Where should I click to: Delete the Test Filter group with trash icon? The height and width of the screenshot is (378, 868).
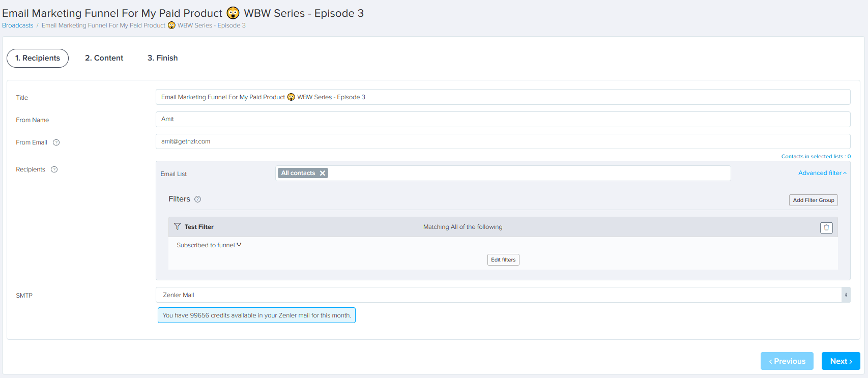[826, 227]
